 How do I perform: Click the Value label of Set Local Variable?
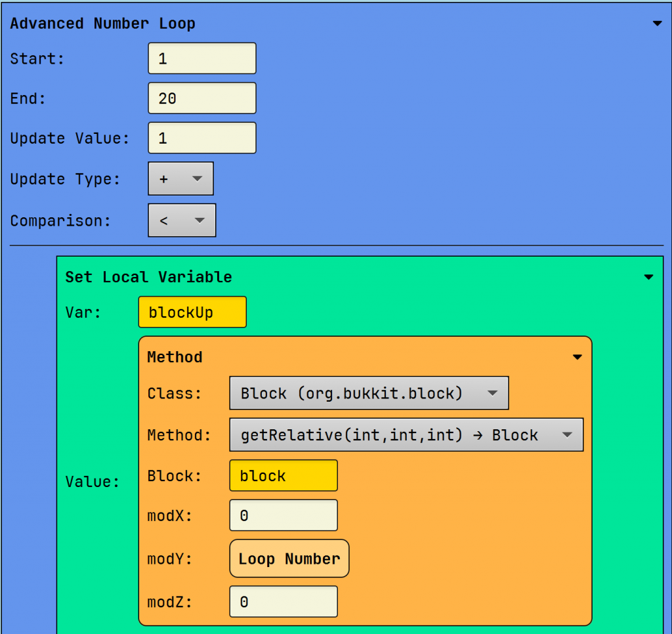pyautogui.click(x=93, y=482)
